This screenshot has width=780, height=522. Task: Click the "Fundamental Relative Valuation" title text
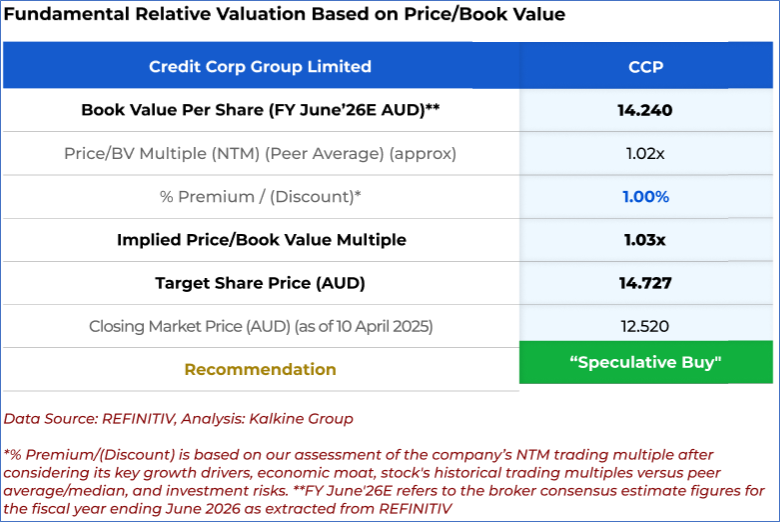[284, 14]
